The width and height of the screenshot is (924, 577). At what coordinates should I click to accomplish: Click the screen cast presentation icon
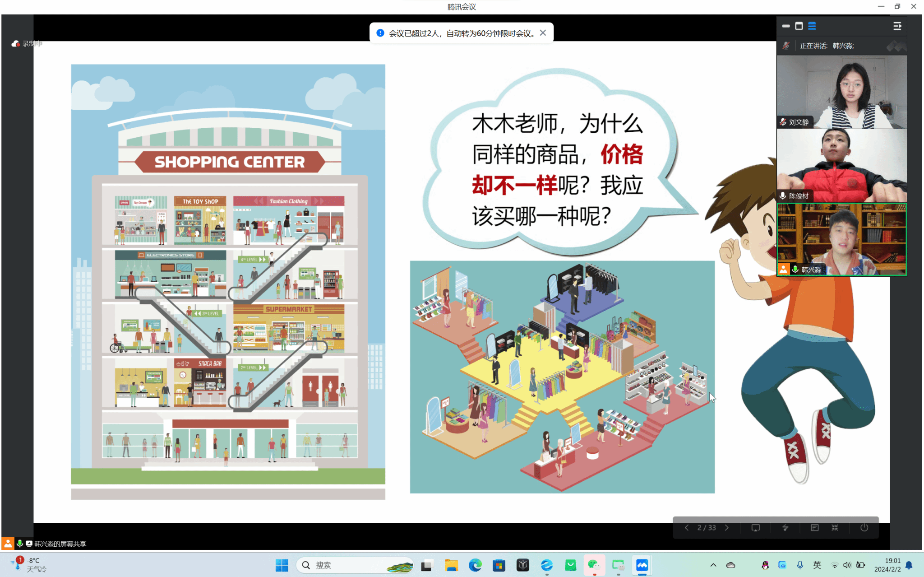point(756,528)
